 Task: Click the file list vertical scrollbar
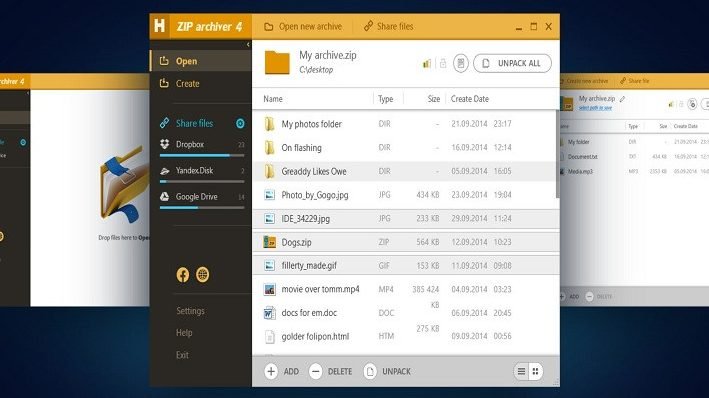coord(557,154)
